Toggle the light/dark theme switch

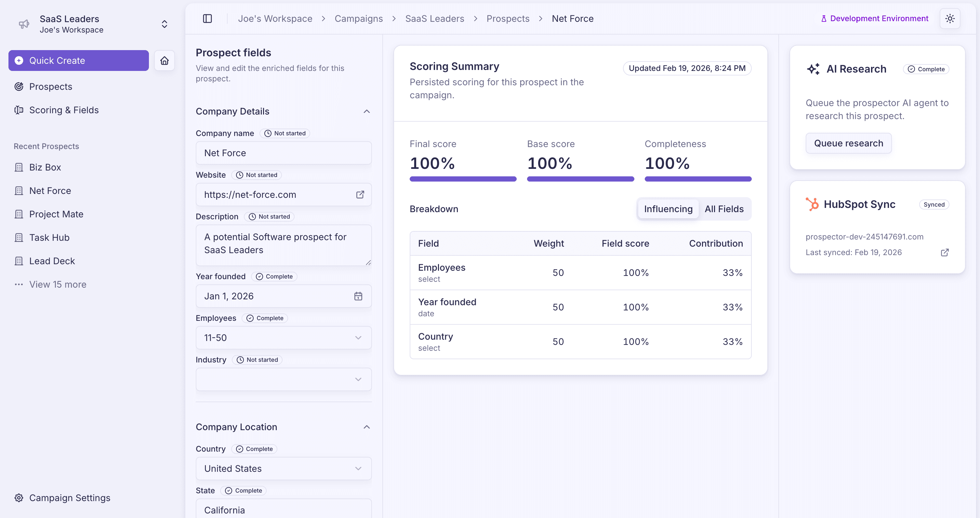coord(950,18)
